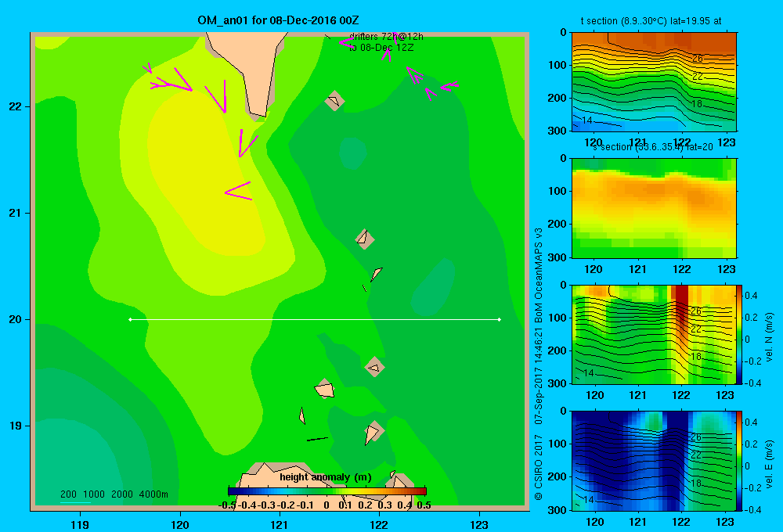Image resolution: width=783 pixels, height=532 pixels.
Task: Open the eastward velocity section plot
Action: 654,461
